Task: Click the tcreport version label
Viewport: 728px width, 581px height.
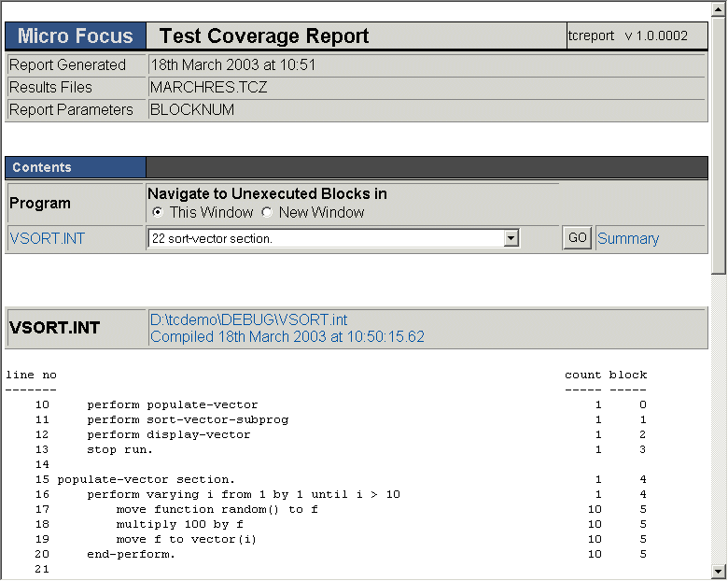Action: [x=628, y=36]
